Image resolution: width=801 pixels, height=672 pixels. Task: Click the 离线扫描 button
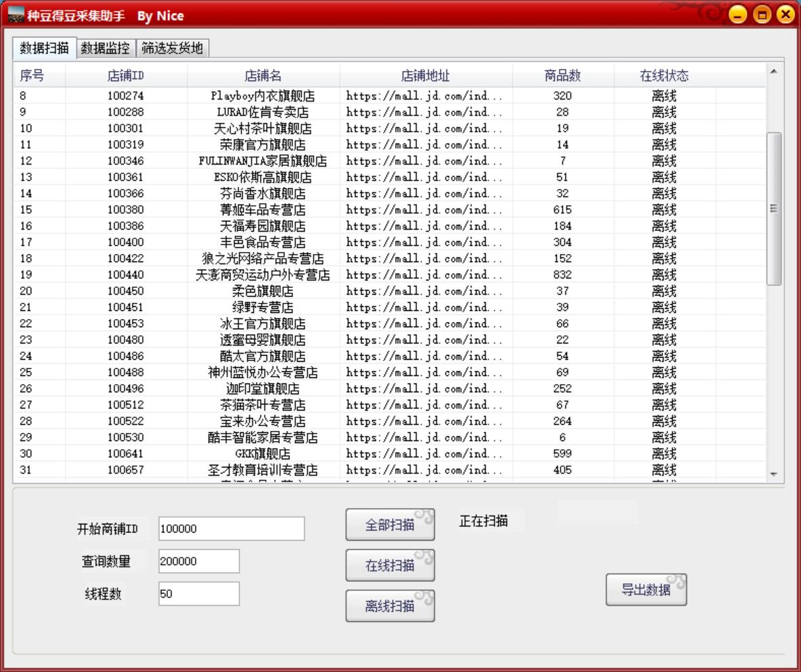tap(390, 606)
